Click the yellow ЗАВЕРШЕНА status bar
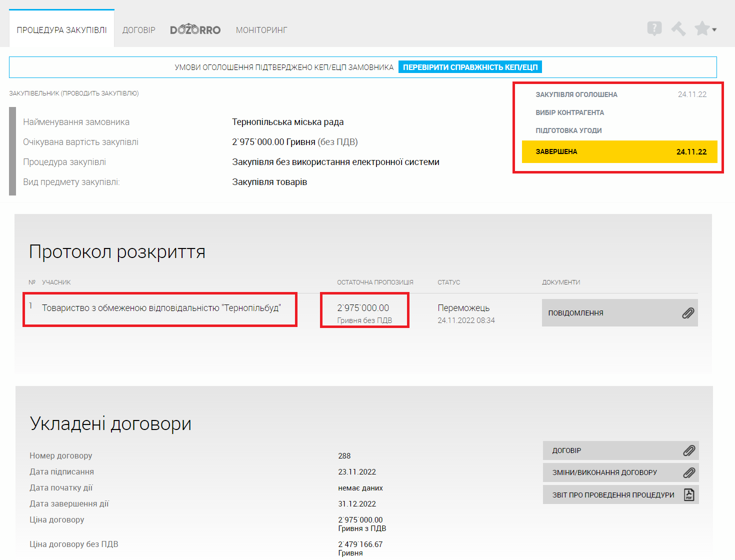 click(x=619, y=151)
